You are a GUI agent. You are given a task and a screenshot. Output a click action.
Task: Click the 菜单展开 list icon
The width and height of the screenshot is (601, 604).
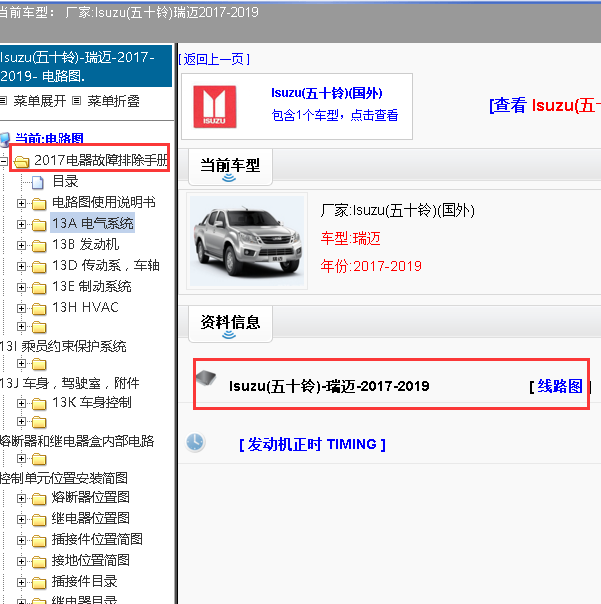point(3,101)
